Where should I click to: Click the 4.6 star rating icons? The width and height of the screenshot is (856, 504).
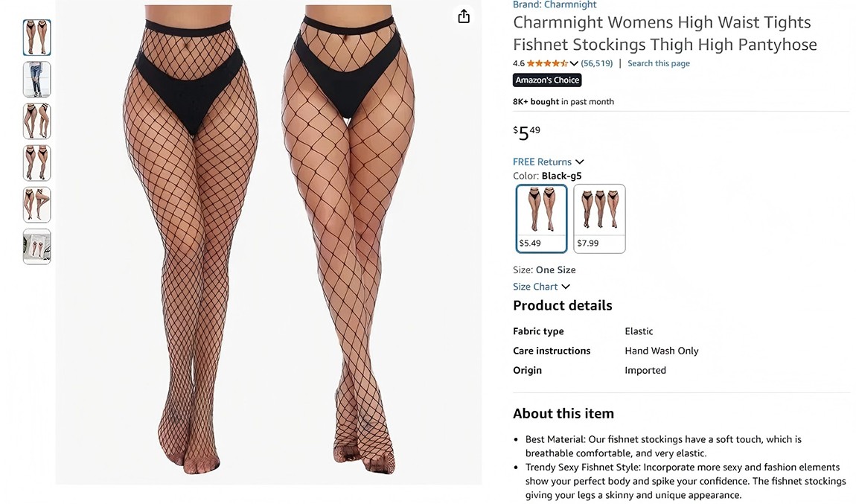pyautogui.click(x=547, y=63)
